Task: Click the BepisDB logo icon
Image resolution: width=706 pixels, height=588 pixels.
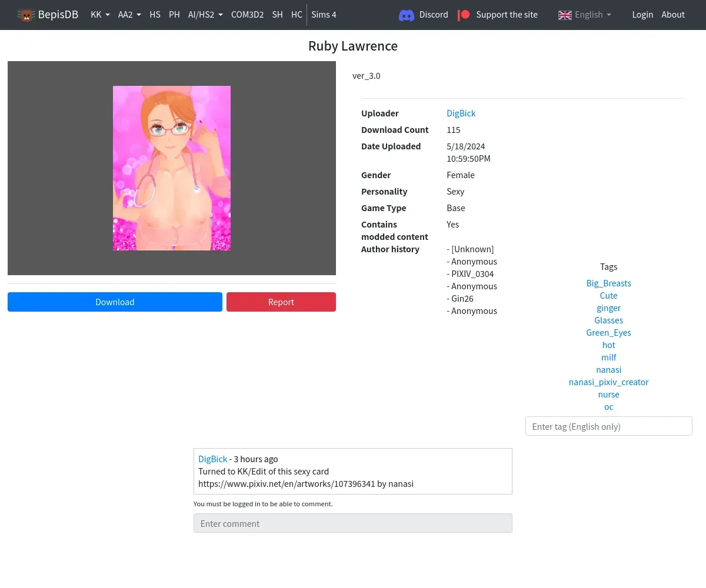Action: pyautogui.click(x=26, y=15)
